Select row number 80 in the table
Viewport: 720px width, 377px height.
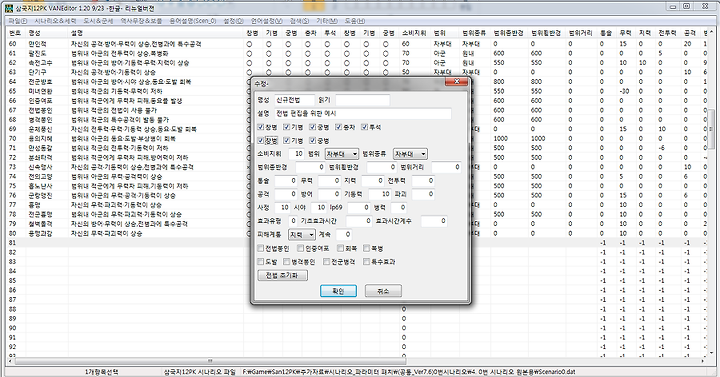(x=12, y=233)
